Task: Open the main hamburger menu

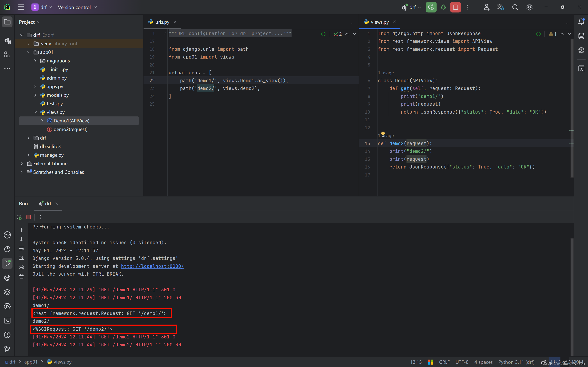Action: coord(21,7)
